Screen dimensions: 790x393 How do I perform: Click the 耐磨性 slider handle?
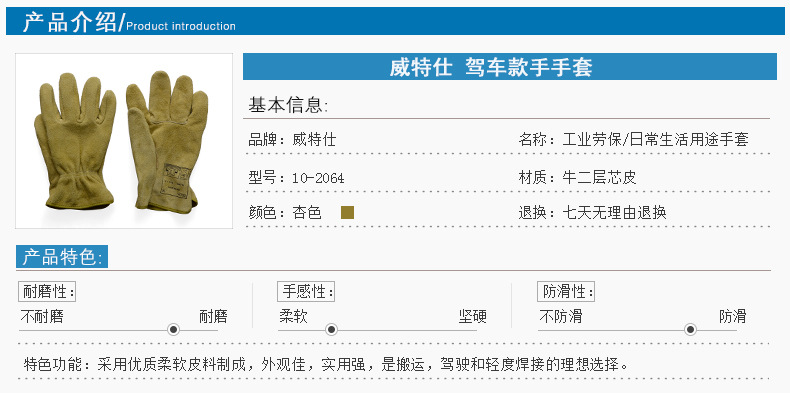[173, 330]
